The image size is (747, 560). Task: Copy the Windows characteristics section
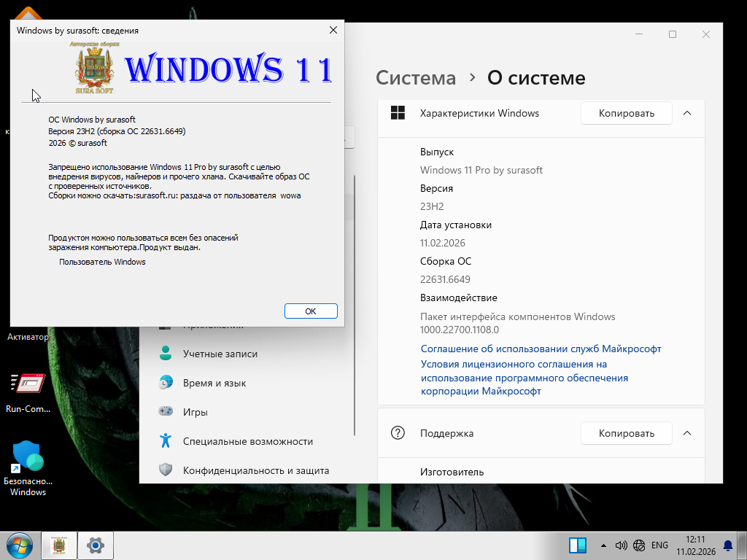[x=626, y=113]
